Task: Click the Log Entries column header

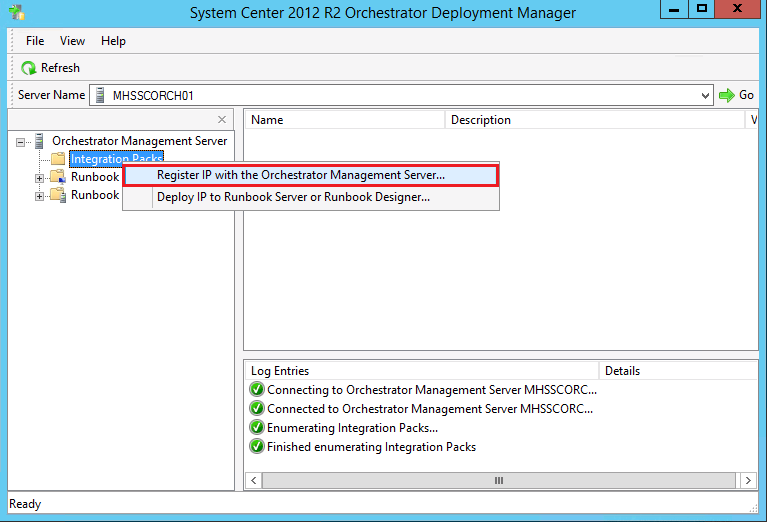Action: coord(422,371)
